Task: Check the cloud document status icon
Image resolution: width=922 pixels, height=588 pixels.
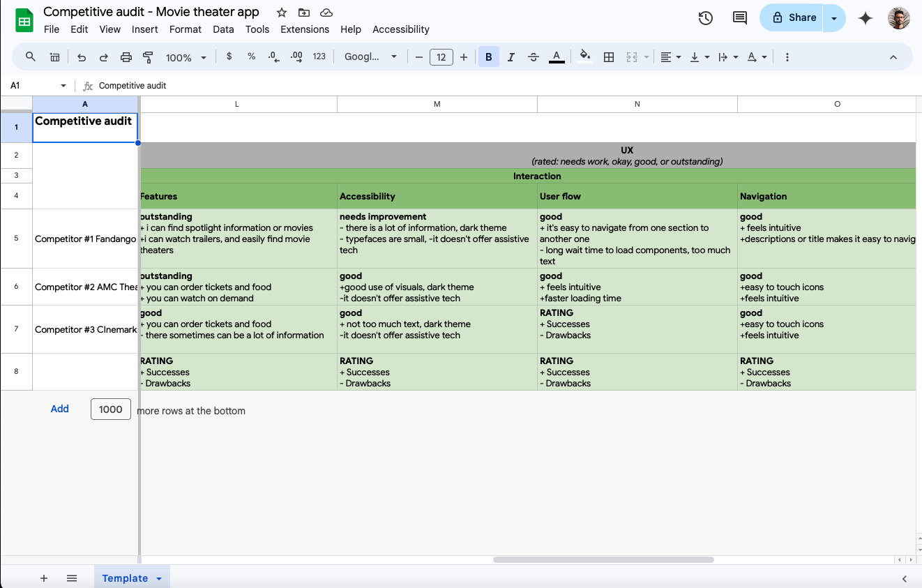Action: 326,13
